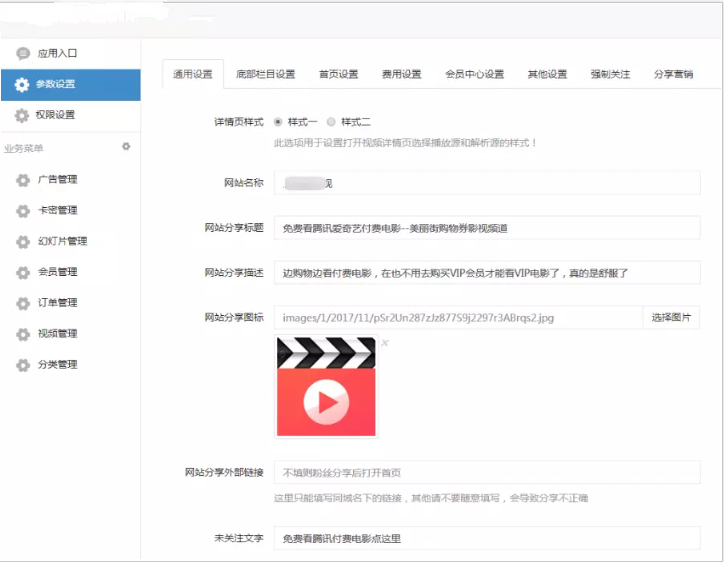Open the 首页设置 tab

[x=338, y=74]
